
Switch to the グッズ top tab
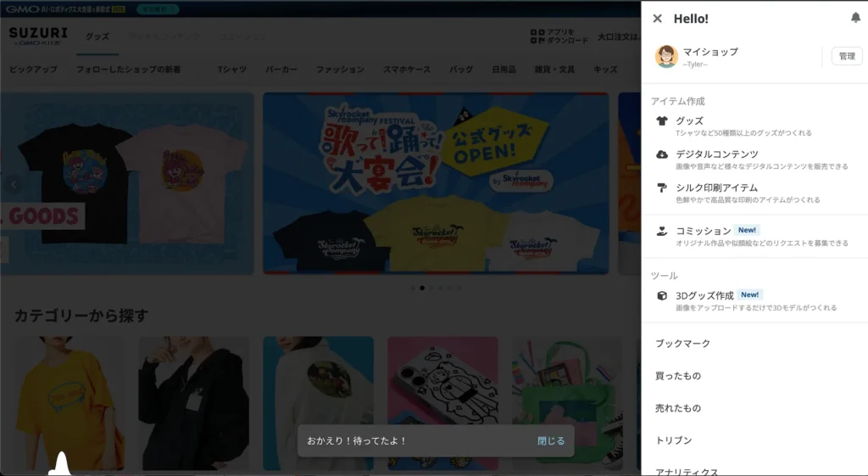97,36
